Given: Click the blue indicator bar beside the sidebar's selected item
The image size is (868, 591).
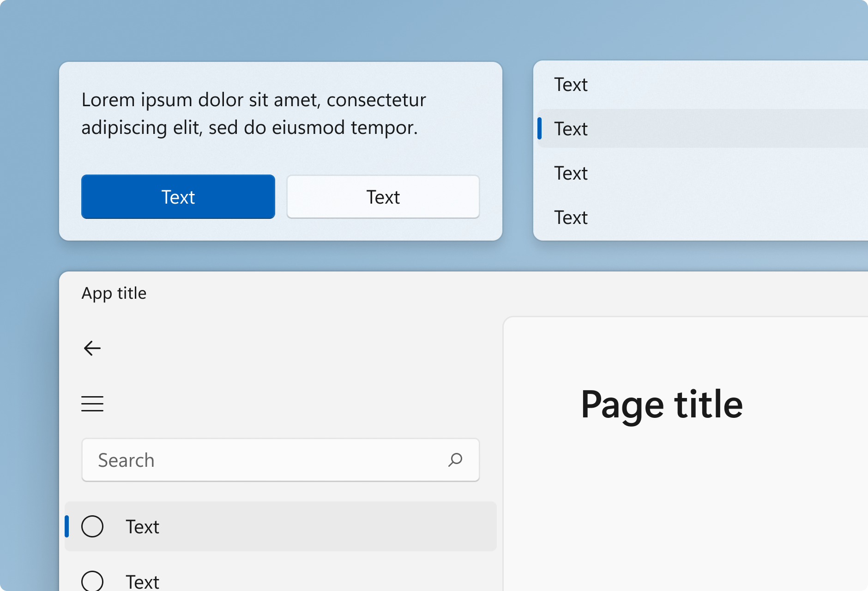Looking at the screenshot, I should point(67,526).
